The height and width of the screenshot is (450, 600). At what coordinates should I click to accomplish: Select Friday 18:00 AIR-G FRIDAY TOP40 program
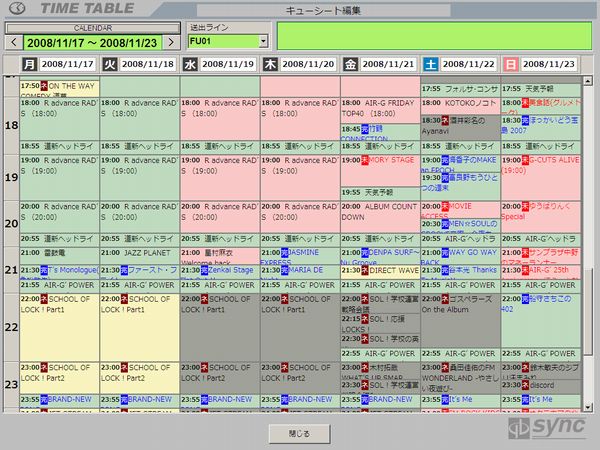click(379, 110)
